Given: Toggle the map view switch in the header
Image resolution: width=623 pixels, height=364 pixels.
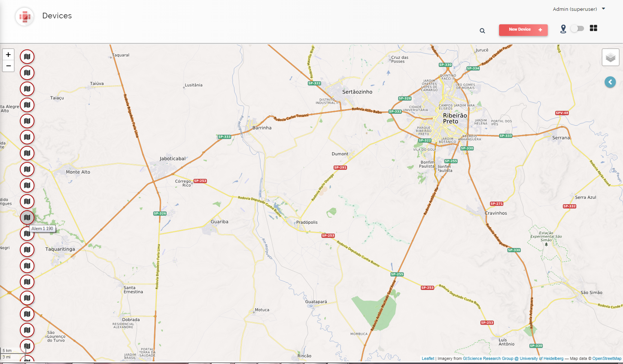Looking at the screenshot, I should [577, 28].
